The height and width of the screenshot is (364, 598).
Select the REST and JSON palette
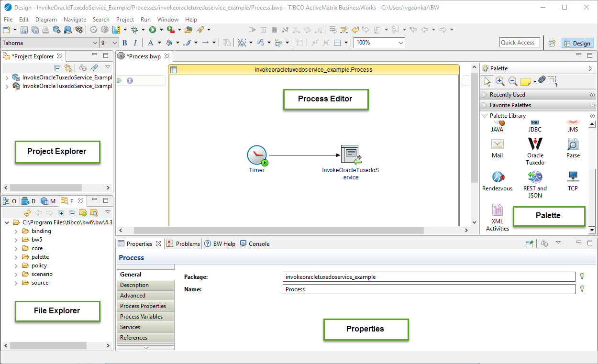coord(535,177)
